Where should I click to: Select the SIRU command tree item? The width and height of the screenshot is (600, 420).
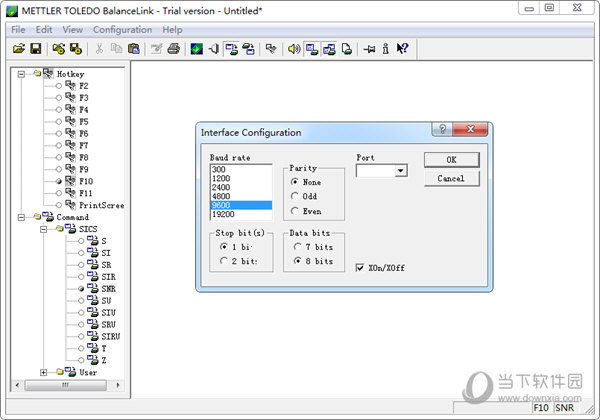[111, 337]
